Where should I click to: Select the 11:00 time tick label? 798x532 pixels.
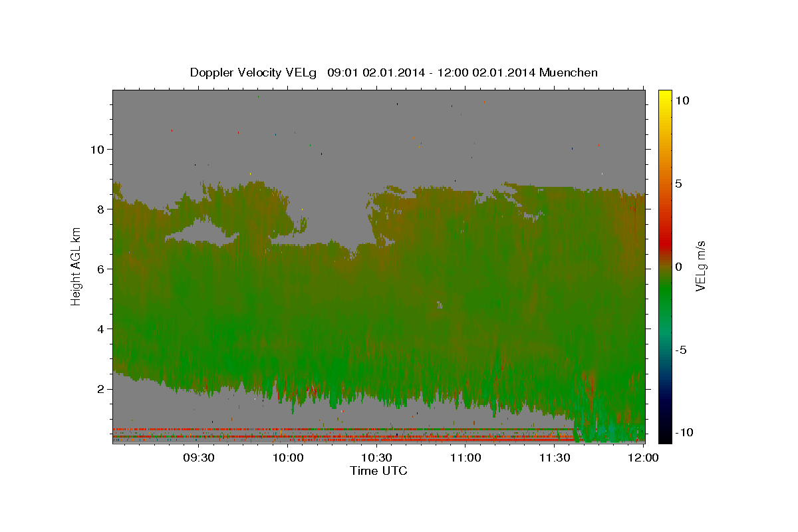[x=465, y=458]
